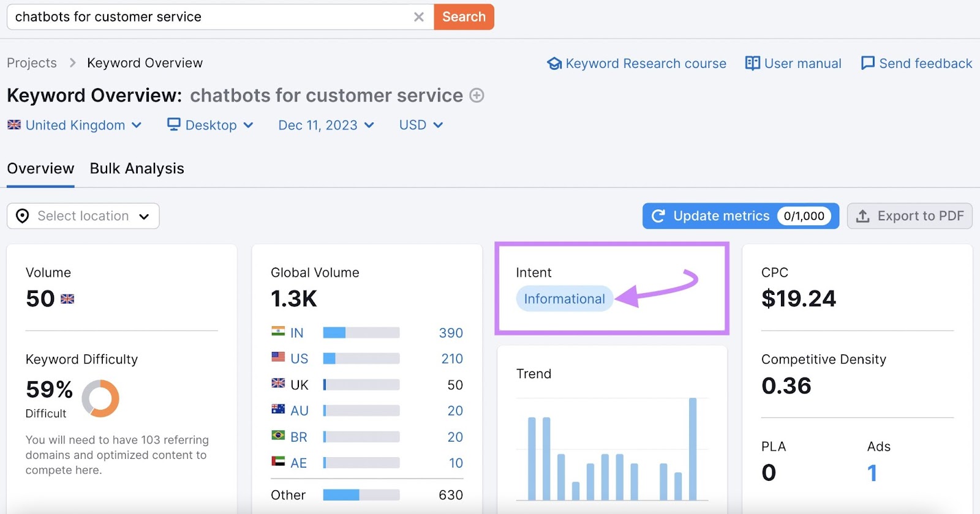980x514 pixels.
Task: Open the Projects breadcrumb link
Action: click(32, 63)
